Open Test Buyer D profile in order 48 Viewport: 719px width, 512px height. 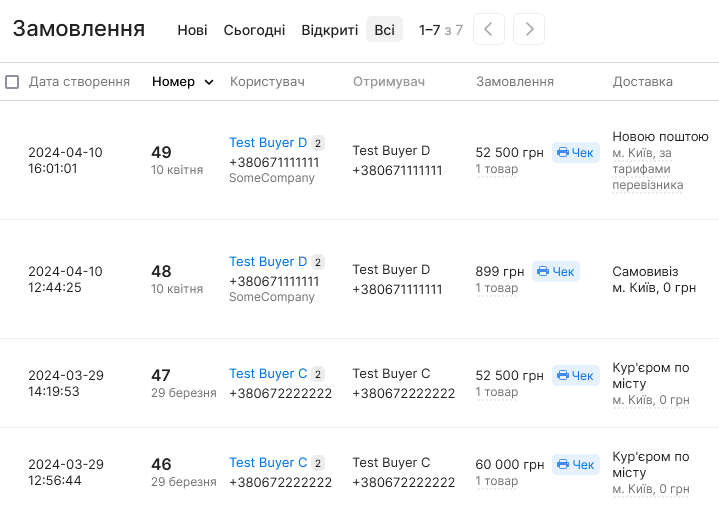pyautogui.click(x=268, y=262)
